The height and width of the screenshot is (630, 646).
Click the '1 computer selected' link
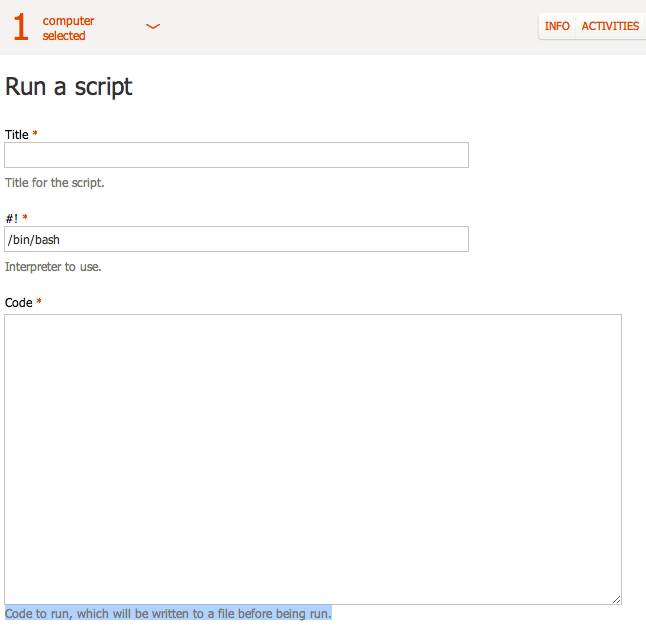click(54, 28)
